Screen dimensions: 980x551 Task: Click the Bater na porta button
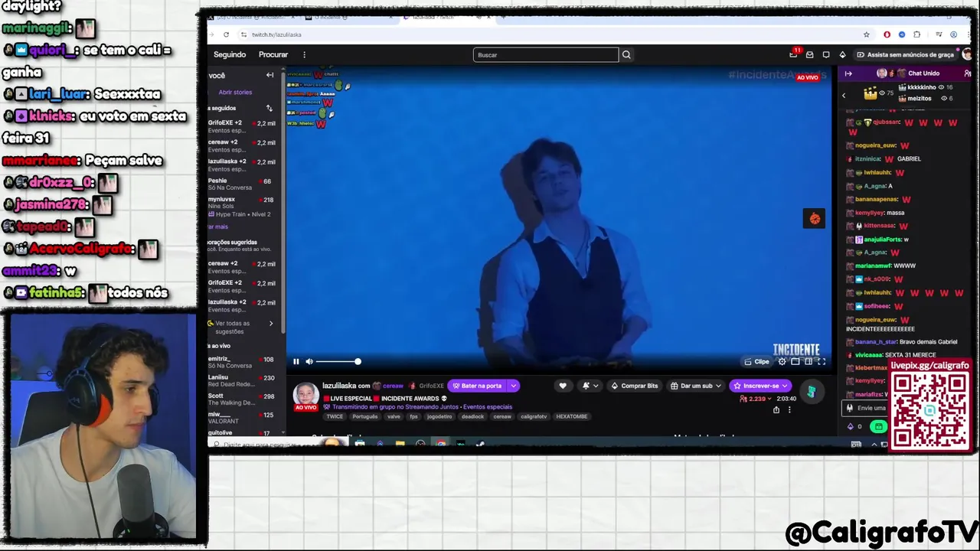[x=477, y=386]
